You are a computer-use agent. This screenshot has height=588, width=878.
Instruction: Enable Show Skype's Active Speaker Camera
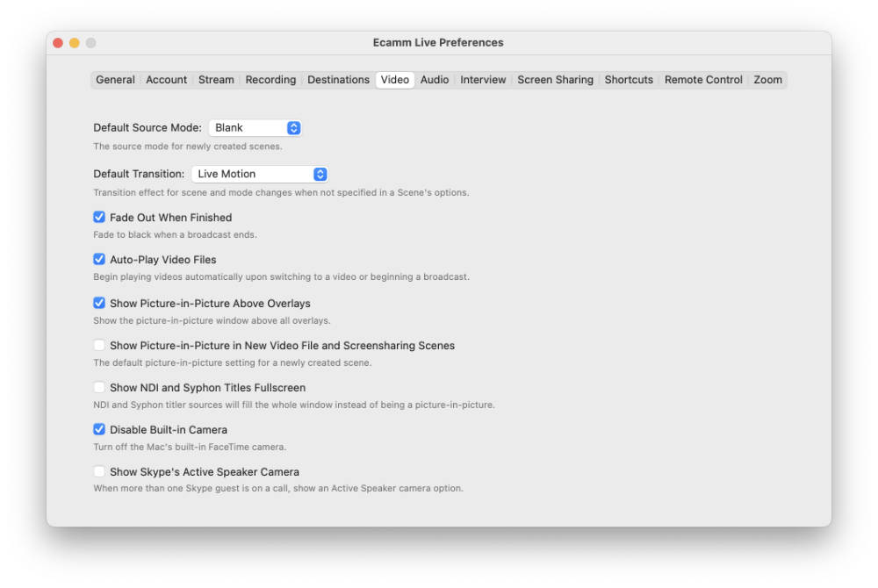99,472
